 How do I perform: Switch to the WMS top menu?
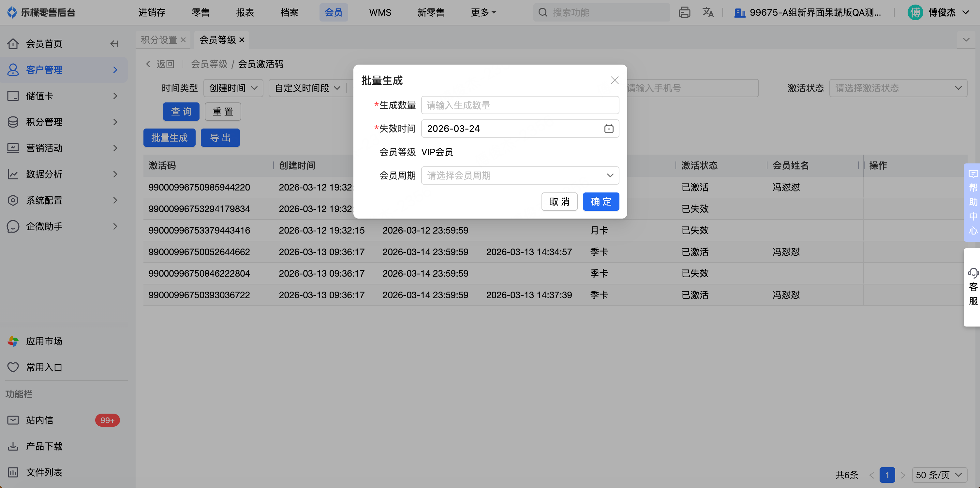click(380, 13)
